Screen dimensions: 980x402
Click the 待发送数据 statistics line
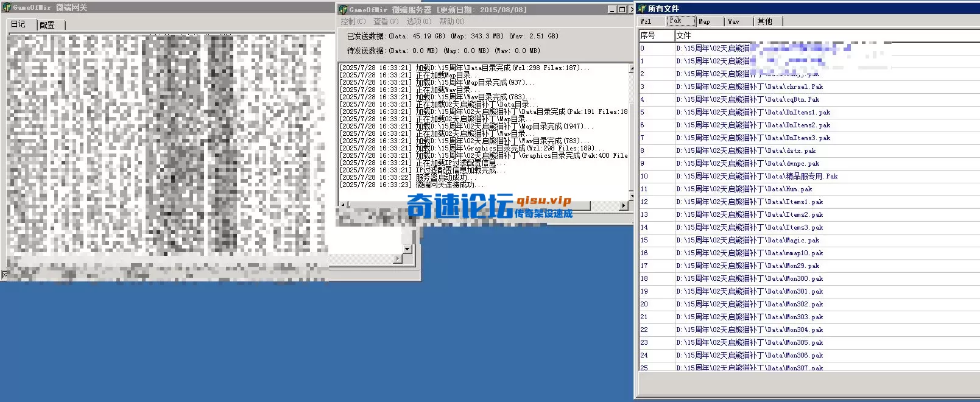(443, 51)
